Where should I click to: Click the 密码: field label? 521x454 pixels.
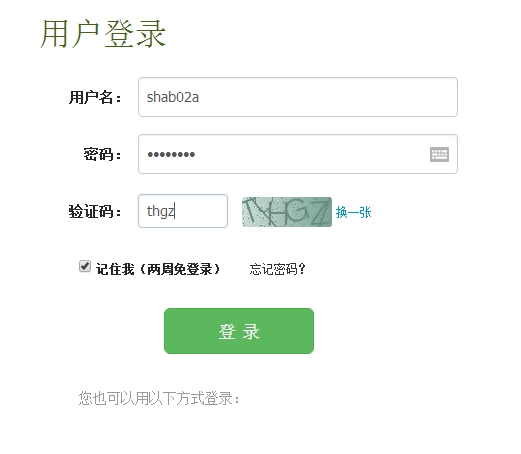tap(102, 154)
